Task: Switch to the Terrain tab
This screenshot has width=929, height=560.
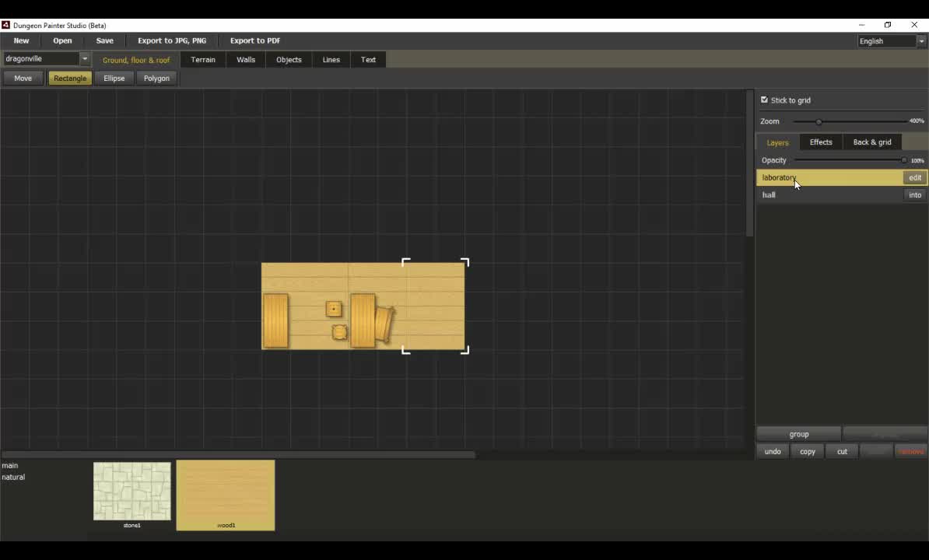Action: pos(203,60)
